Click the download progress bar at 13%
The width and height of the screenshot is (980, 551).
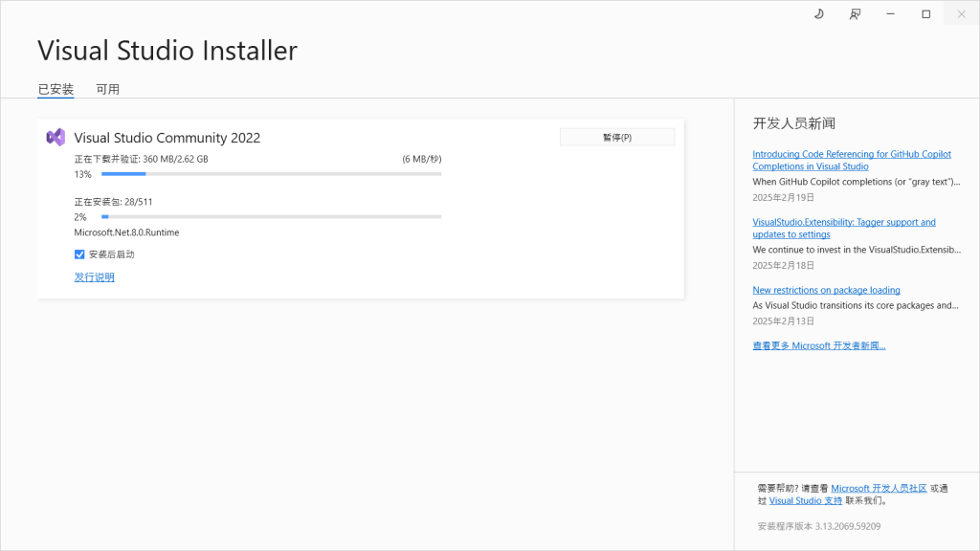[x=271, y=174]
